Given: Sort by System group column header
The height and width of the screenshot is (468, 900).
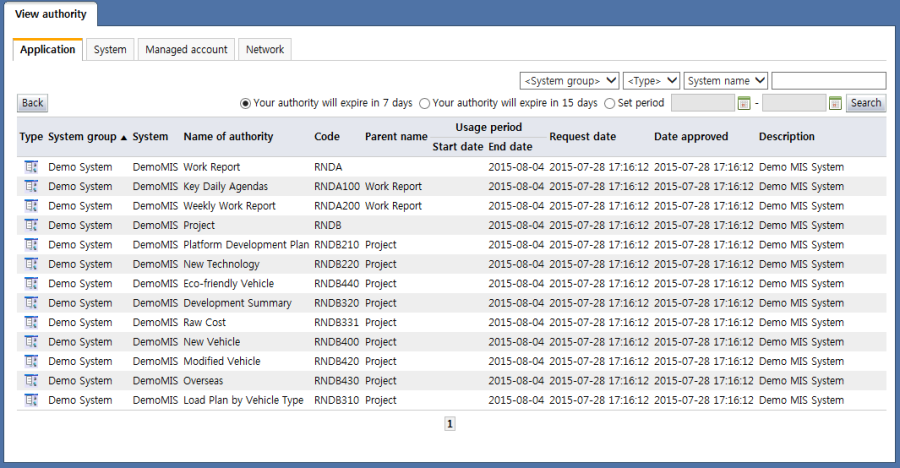Looking at the screenshot, I should click(87, 137).
